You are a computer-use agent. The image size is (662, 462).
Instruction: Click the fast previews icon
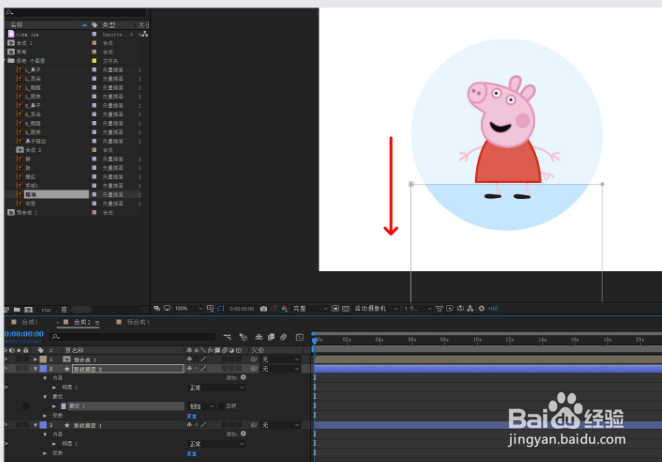pyautogui.click(x=450, y=309)
